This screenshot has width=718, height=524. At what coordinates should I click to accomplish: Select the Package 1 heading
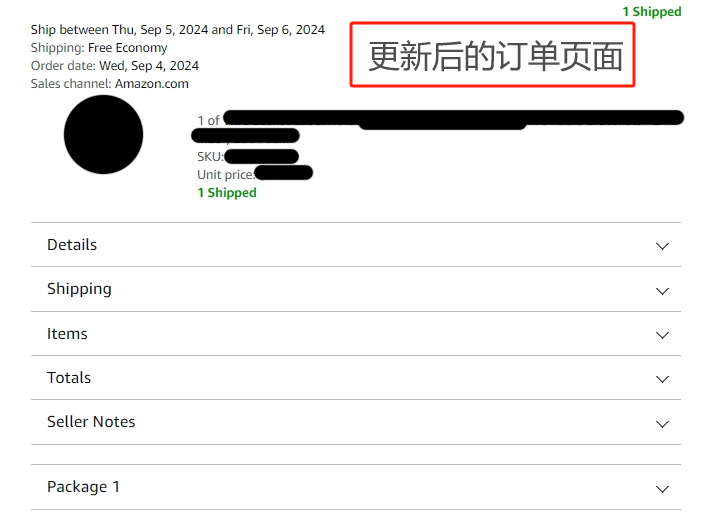tap(83, 486)
